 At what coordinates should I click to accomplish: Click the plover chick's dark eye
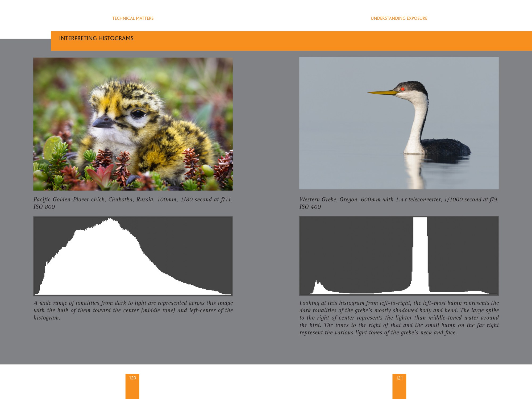point(138,114)
